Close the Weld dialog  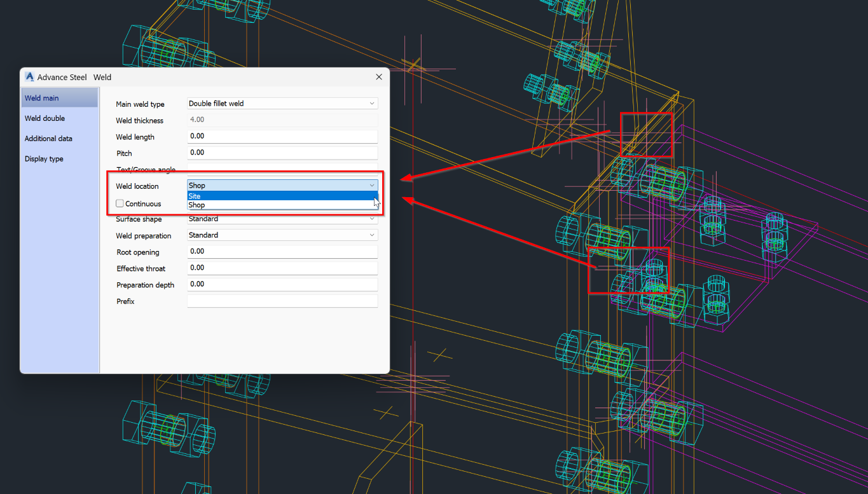click(378, 76)
